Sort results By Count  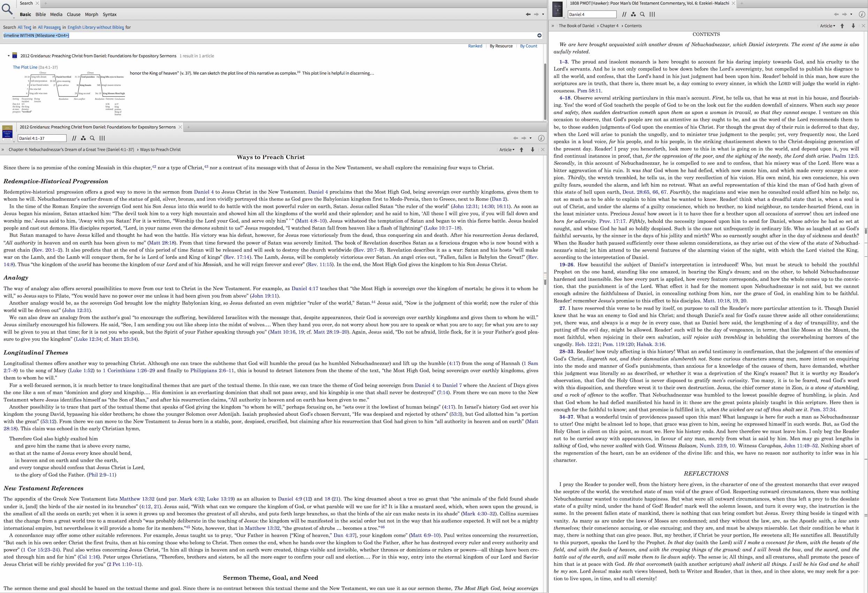point(528,46)
